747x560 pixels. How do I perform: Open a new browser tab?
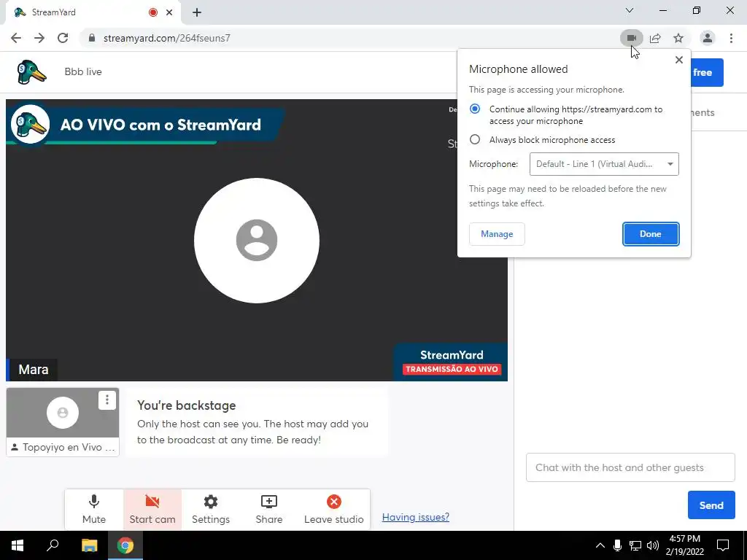tap(197, 12)
